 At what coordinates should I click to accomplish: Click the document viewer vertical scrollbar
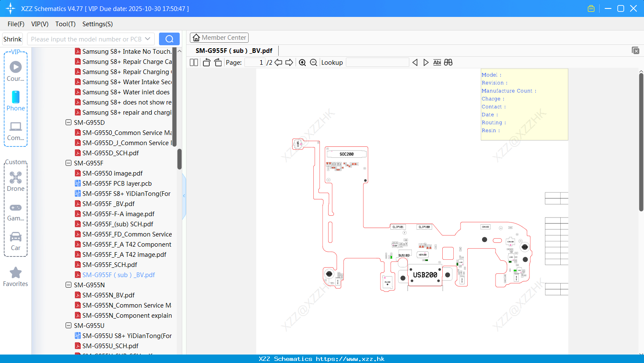click(641, 142)
